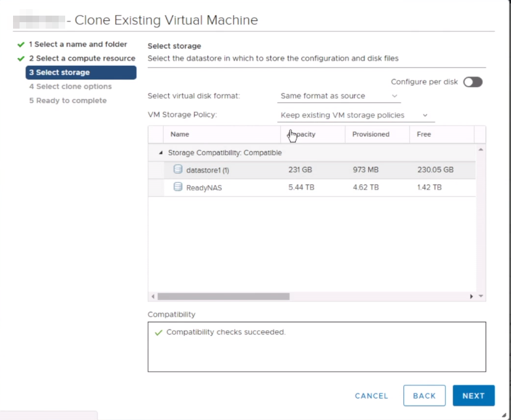Open the Select virtual disk format dropdown
Screen dimensions: 511x420
pos(339,96)
